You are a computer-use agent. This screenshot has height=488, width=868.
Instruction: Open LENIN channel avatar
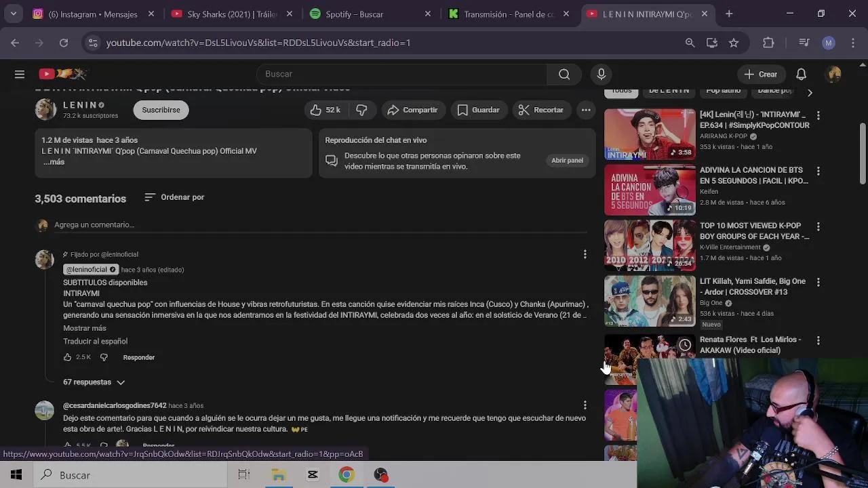tap(45, 110)
